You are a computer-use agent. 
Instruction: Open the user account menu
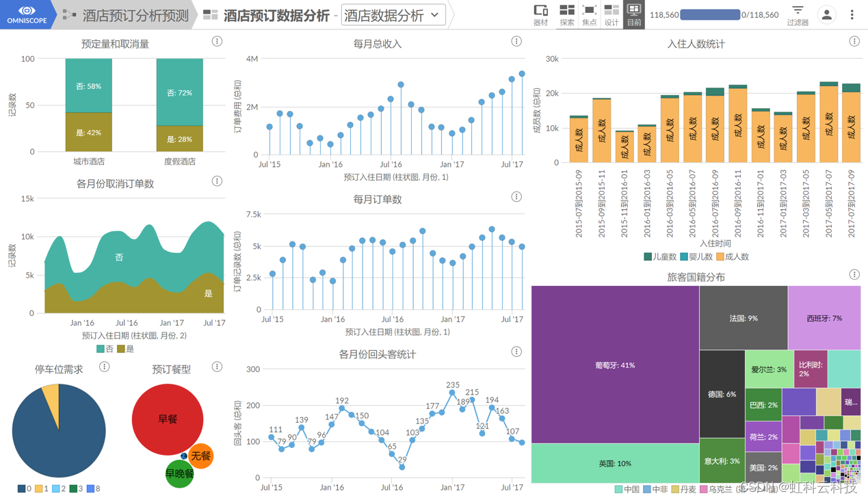[x=826, y=14]
